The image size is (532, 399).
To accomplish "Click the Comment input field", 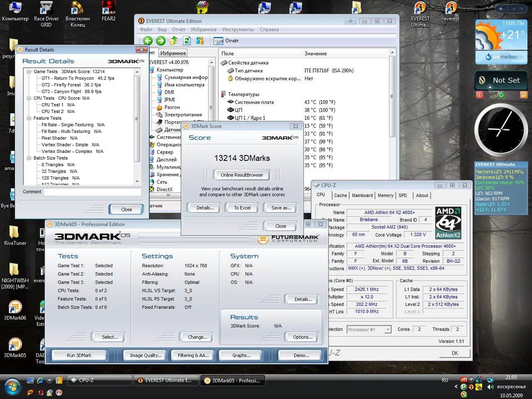I will [92, 192].
